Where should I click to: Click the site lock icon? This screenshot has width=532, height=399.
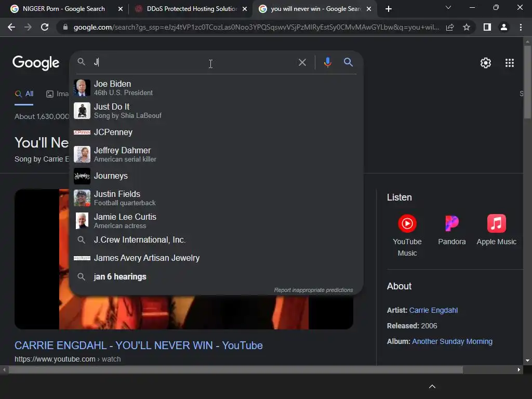pos(65,27)
